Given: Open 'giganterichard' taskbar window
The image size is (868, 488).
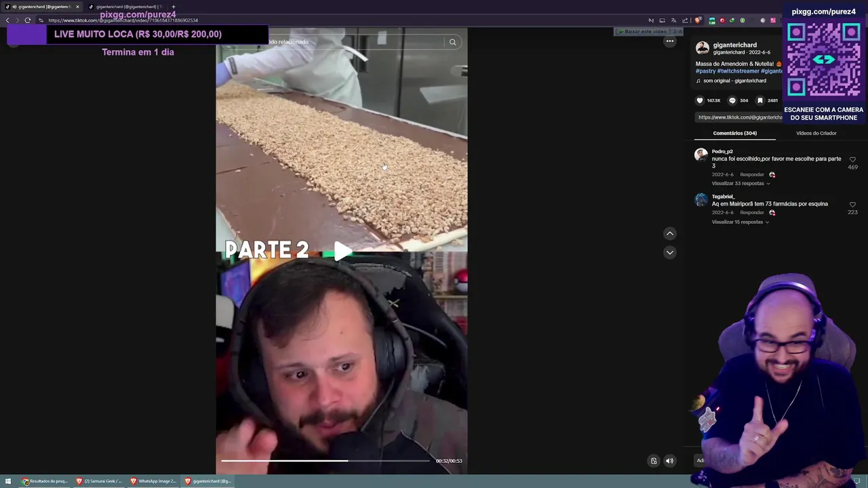Looking at the screenshot, I should pos(208,481).
